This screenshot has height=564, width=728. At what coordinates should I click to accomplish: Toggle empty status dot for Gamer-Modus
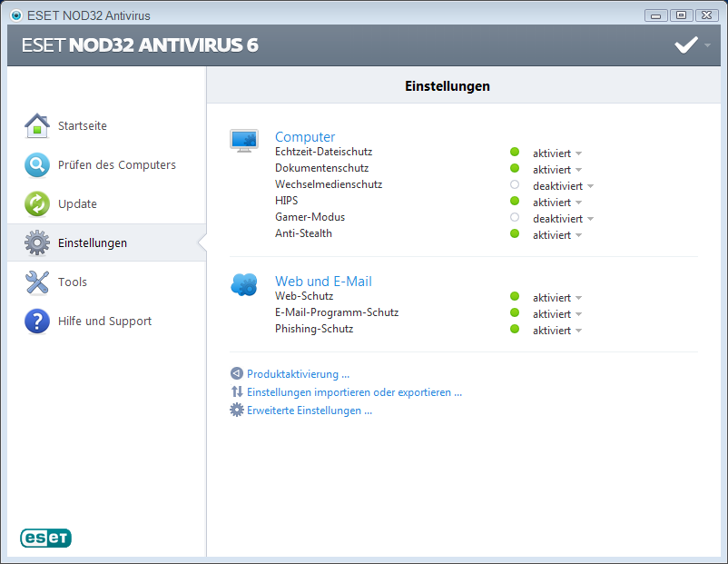515,217
